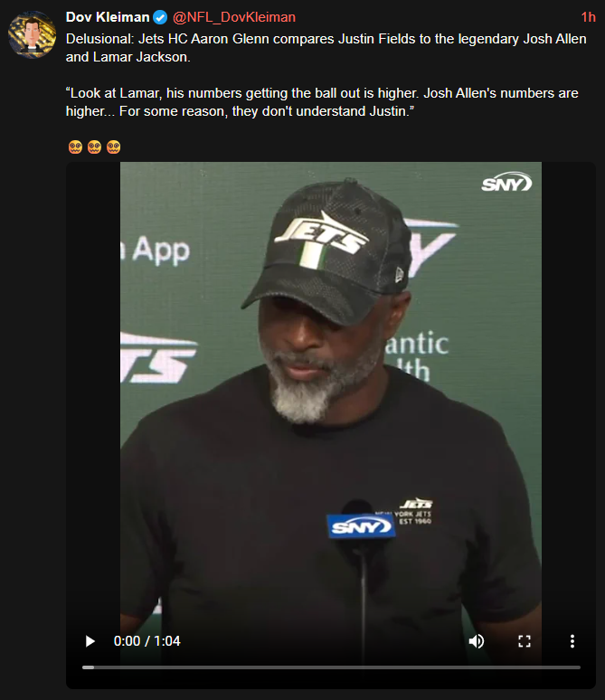Click the first dizzy face emoji
The width and height of the screenshot is (605, 700).
pos(75,147)
